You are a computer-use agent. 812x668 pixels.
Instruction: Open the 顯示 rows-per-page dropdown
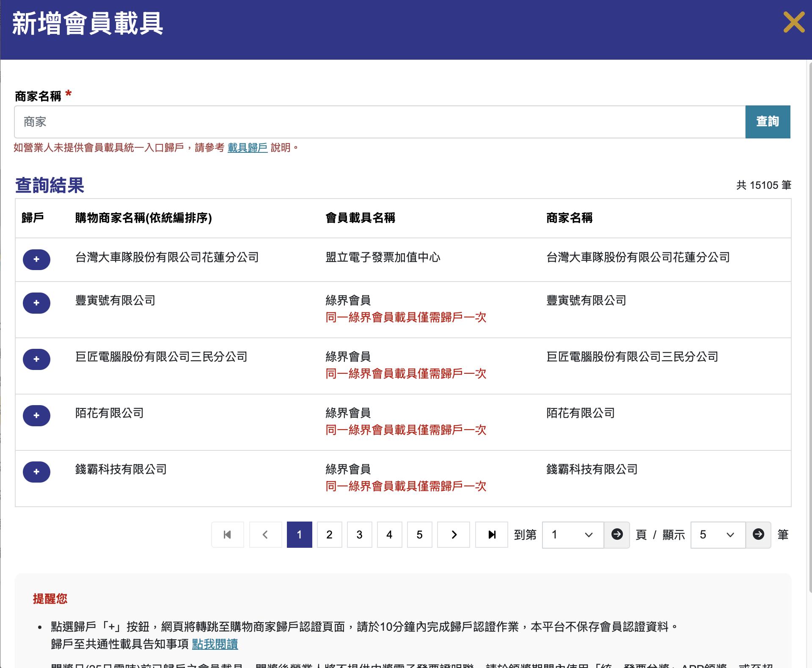point(718,535)
